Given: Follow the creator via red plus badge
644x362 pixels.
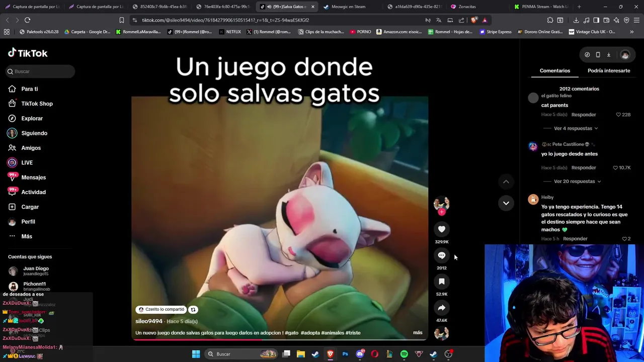Looking at the screenshot, I should click(x=441, y=212).
